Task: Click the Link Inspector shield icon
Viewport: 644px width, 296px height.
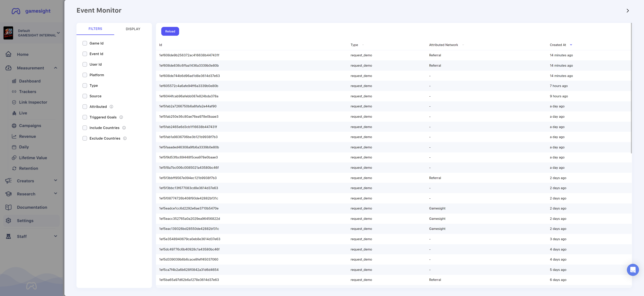Action: pyautogui.click(x=14, y=102)
